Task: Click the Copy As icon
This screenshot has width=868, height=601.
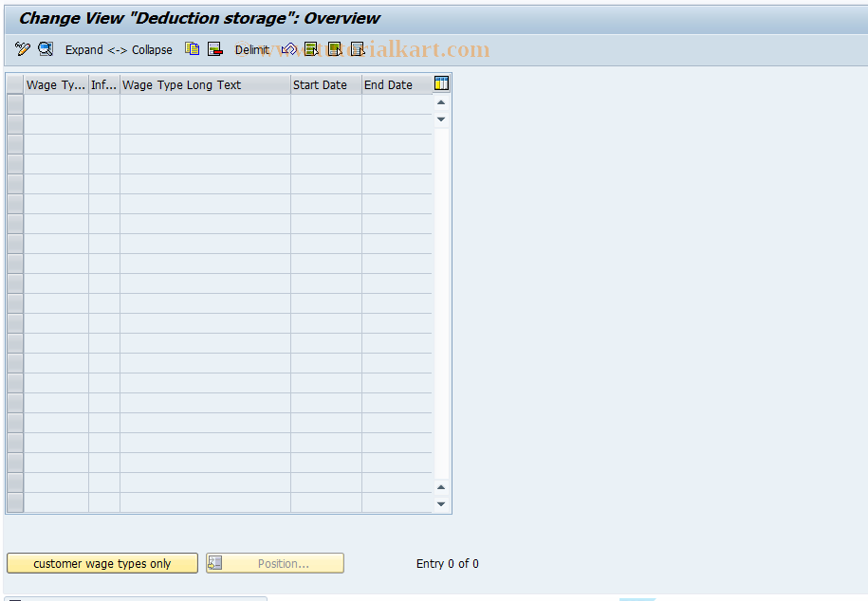Action: [192, 49]
